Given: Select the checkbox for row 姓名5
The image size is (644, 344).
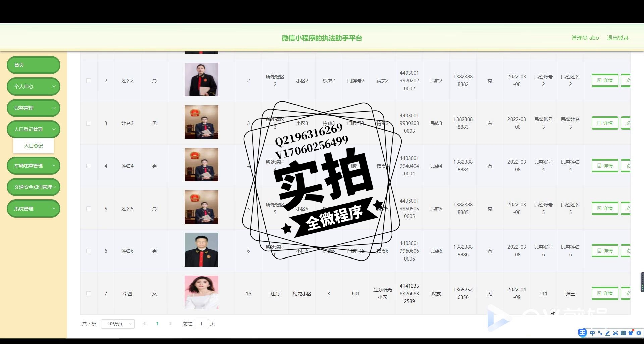Looking at the screenshot, I should click(x=89, y=209).
